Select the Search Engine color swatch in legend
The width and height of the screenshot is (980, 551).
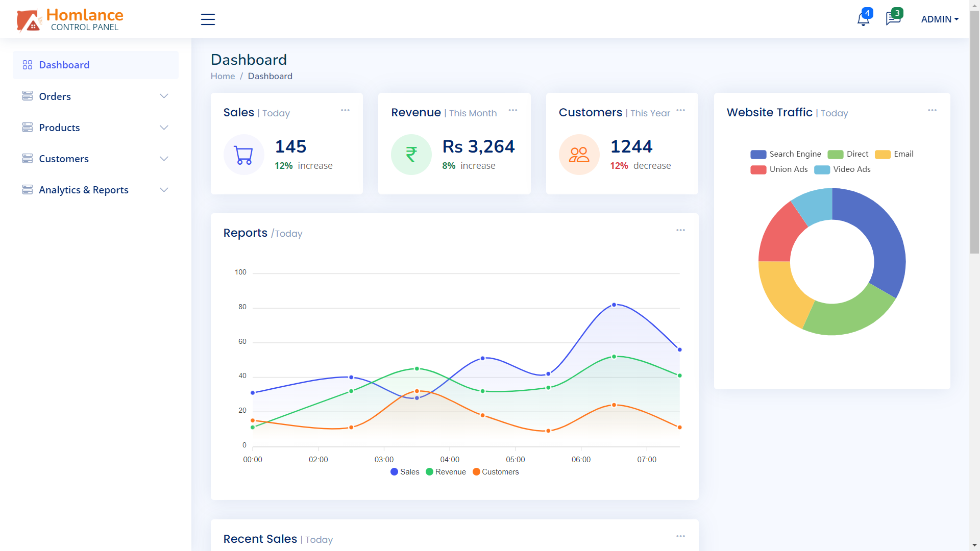click(758, 154)
